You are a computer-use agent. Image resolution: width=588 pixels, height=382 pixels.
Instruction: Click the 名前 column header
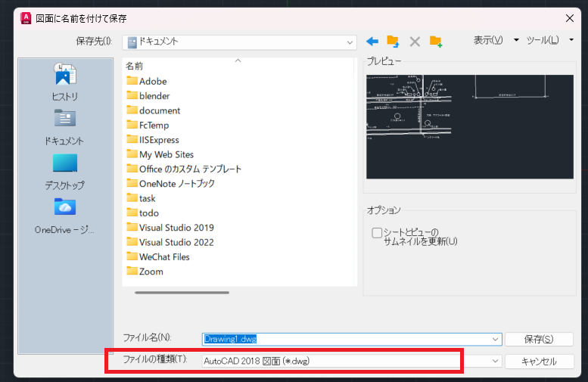tap(135, 66)
